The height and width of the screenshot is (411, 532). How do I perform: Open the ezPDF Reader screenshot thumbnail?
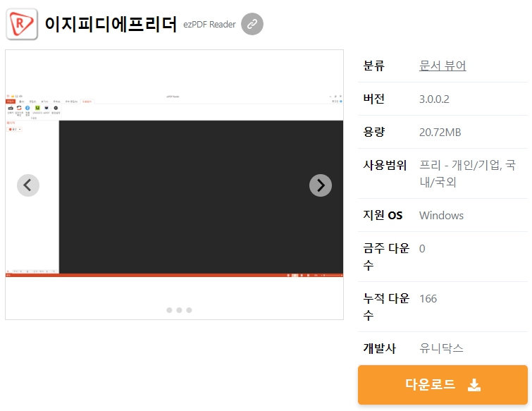pyautogui.click(x=174, y=185)
